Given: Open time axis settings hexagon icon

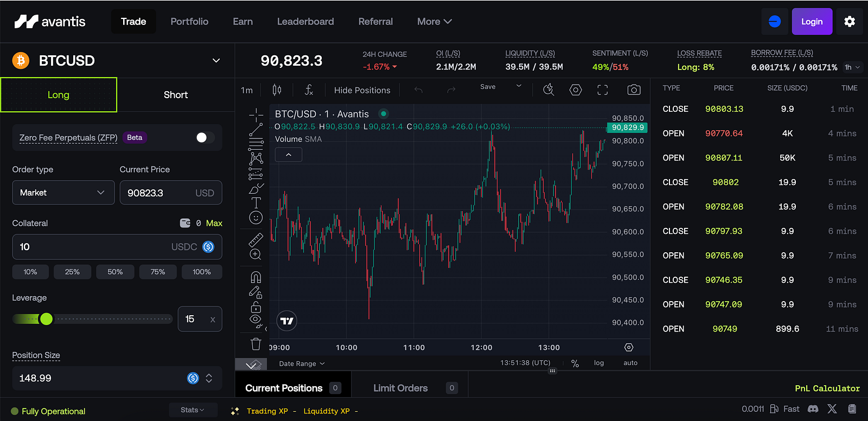Looking at the screenshot, I should [x=629, y=347].
